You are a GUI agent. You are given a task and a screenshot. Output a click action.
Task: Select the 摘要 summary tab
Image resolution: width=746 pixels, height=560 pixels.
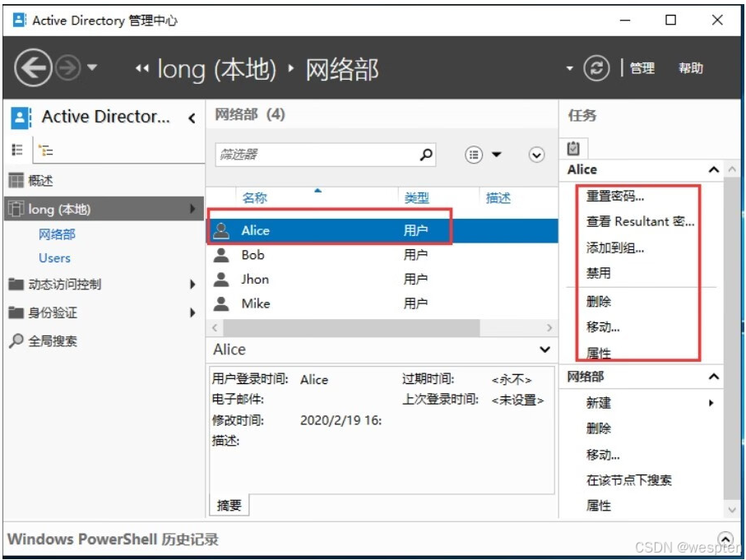click(x=229, y=505)
